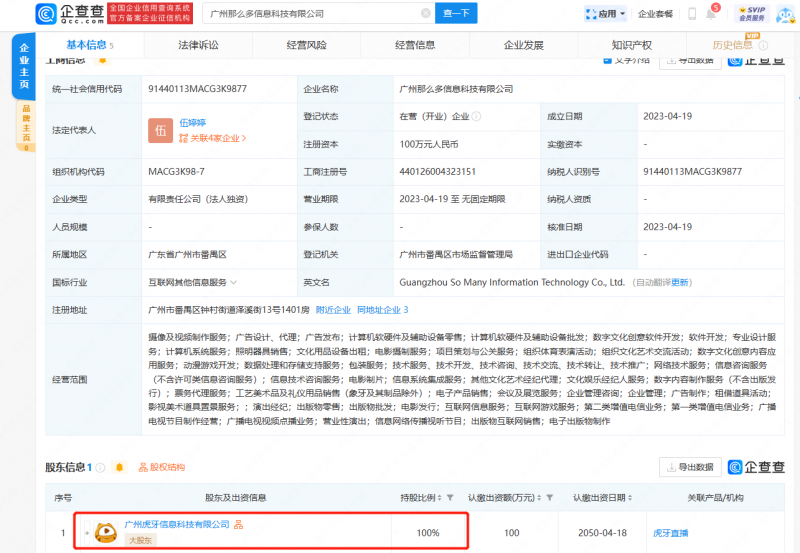The image size is (800, 553).
Task: Click the Huya logo thumbnail
Action: [106, 533]
